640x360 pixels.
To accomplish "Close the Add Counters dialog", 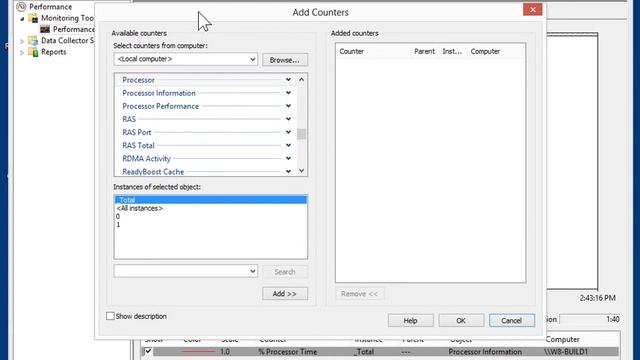I will [x=533, y=9].
